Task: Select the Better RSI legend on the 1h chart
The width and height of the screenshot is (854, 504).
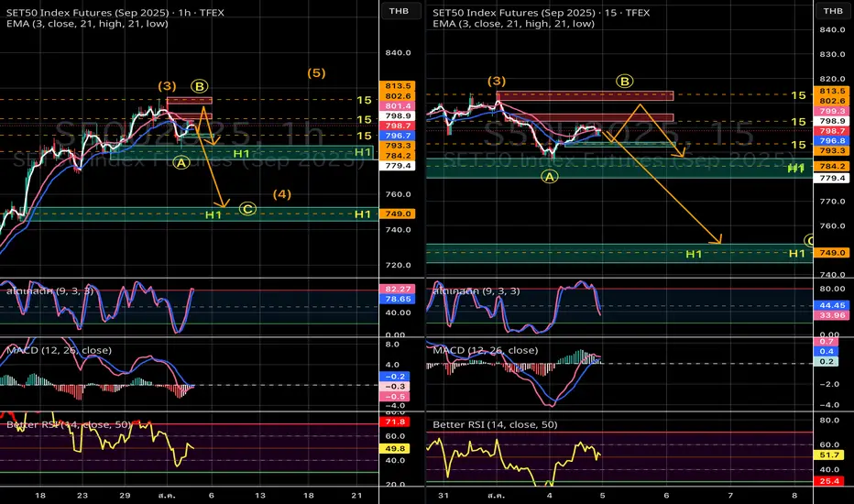Action: (68, 424)
